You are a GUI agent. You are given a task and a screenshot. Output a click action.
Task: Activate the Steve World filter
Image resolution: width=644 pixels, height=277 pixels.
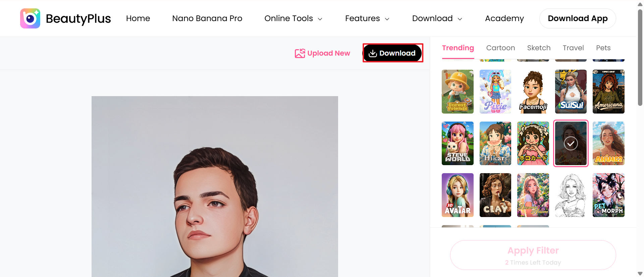458,143
